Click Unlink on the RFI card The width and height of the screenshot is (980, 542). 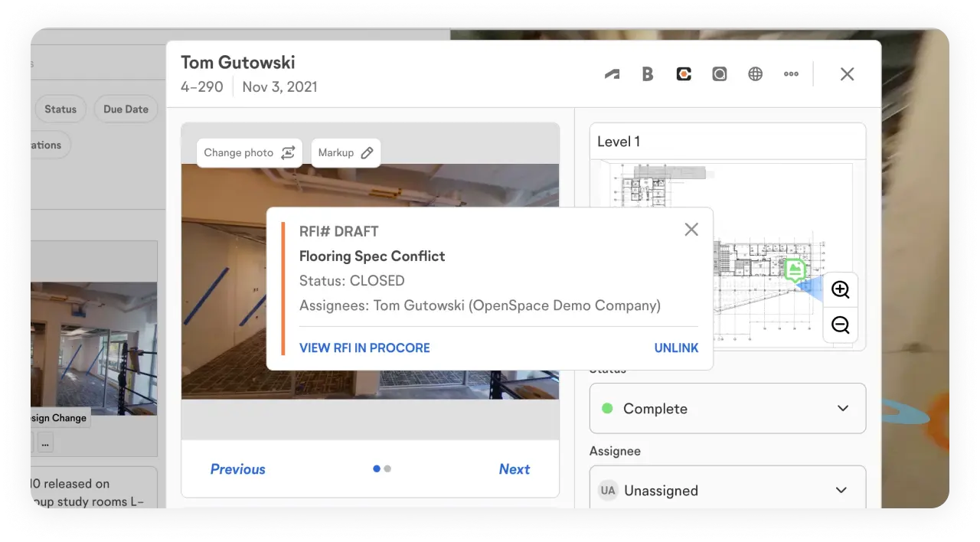676,348
